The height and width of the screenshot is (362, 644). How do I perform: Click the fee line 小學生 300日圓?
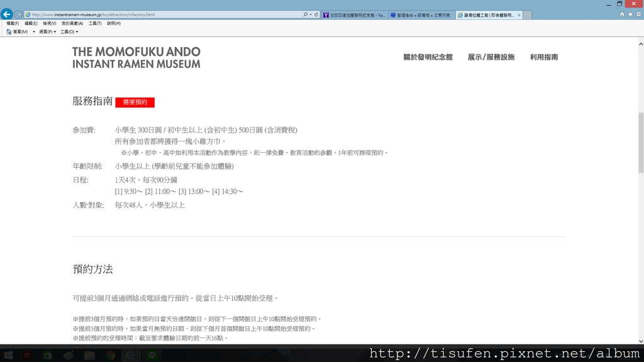click(x=206, y=130)
